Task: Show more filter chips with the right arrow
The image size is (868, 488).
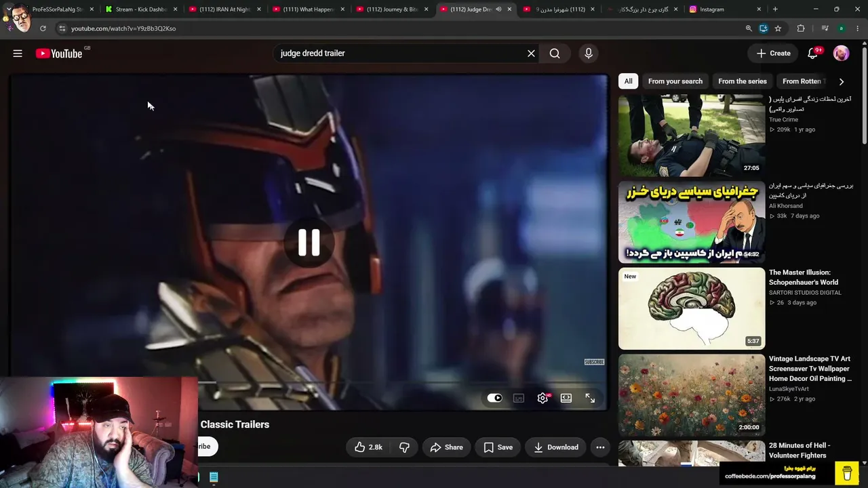Action: click(x=842, y=81)
